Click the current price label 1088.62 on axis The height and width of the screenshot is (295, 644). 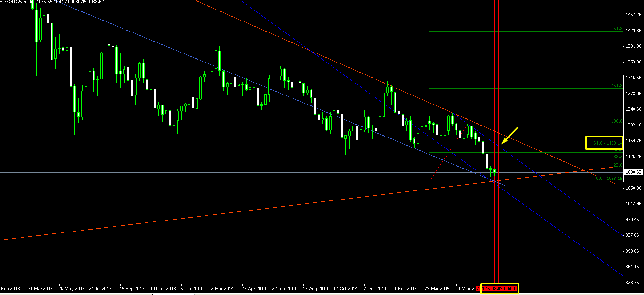click(634, 172)
